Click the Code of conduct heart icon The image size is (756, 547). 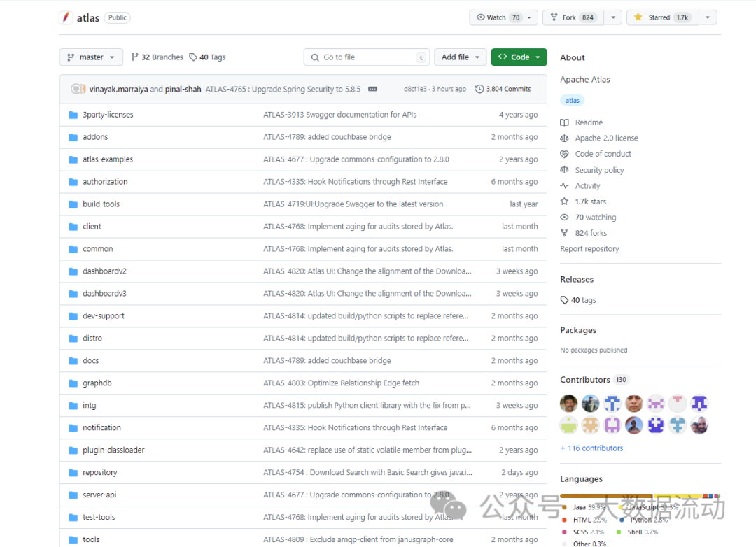pyautogui.click(x=565, y=154)
